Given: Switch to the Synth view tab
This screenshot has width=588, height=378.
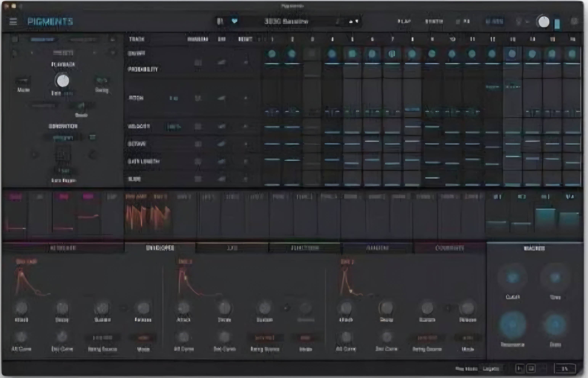Looking at the screenshot, I should [x=434, y=21].
